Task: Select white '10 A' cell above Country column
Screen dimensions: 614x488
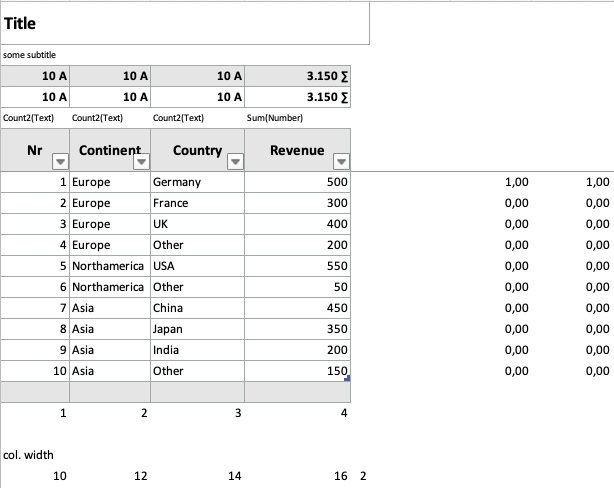Action: pyautogui.click(x=197, y=97)
